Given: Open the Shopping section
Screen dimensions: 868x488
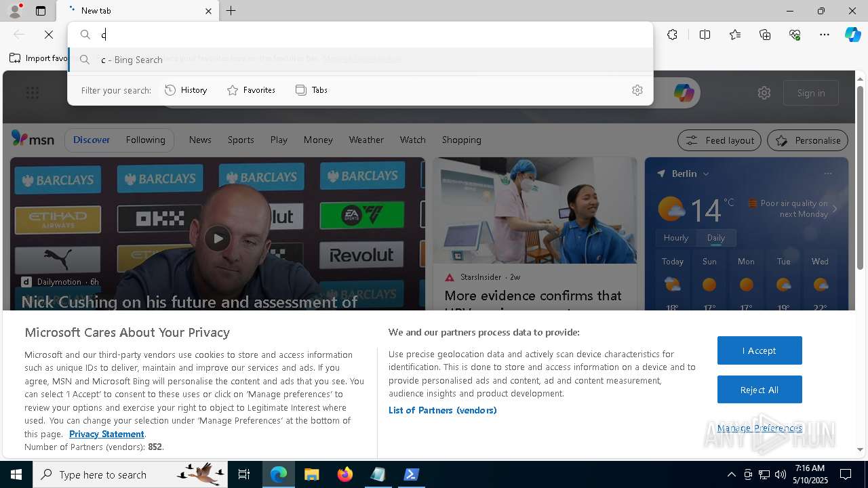Looking at the screenshot, I should coord(461,140).
